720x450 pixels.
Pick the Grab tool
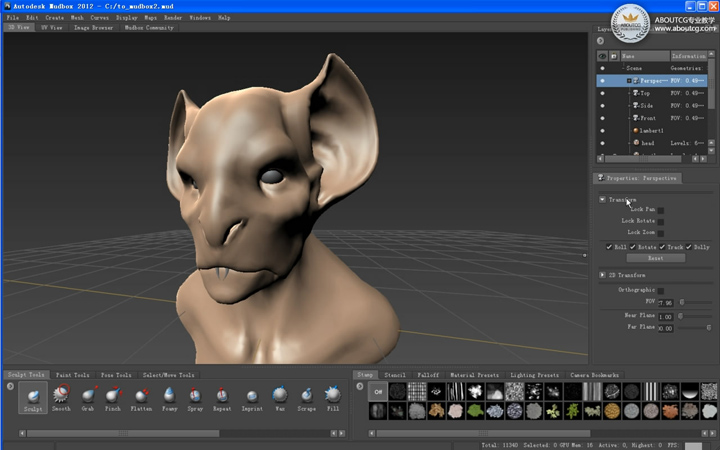pos(88,398)
